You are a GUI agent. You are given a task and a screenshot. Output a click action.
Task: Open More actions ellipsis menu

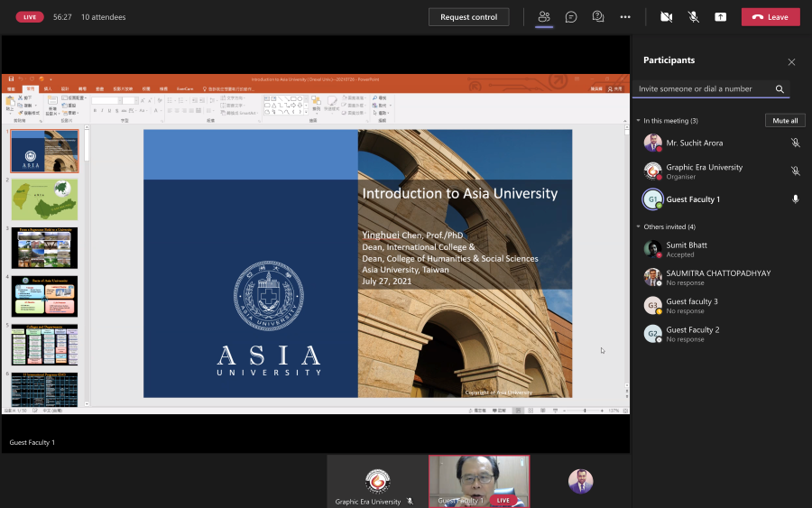pyautogui.click(x=625, y=16)
